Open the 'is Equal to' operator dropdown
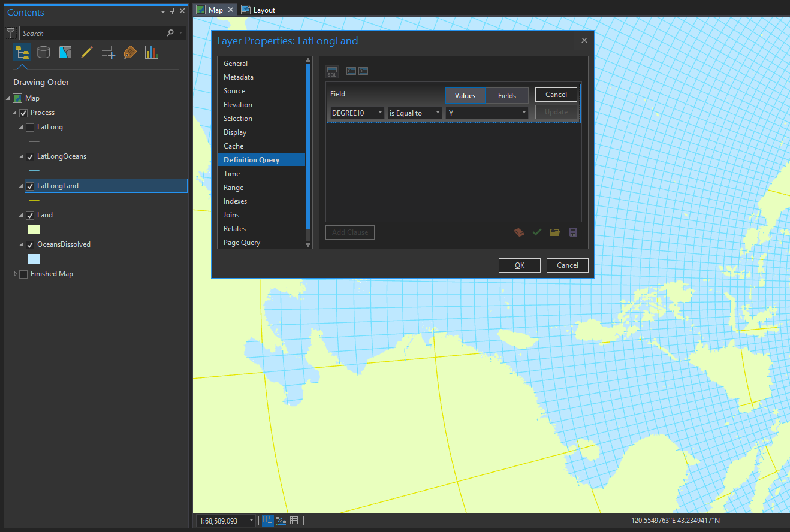This screenshot has width=790, height=532. pyautogui.click(x=414, y=113)
